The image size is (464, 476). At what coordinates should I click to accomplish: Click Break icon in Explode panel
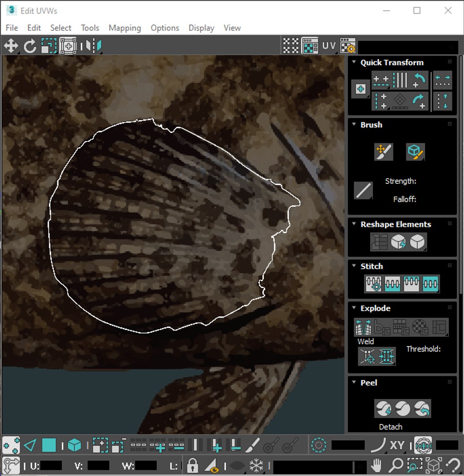pyautogui.click(x=363, y=327)
